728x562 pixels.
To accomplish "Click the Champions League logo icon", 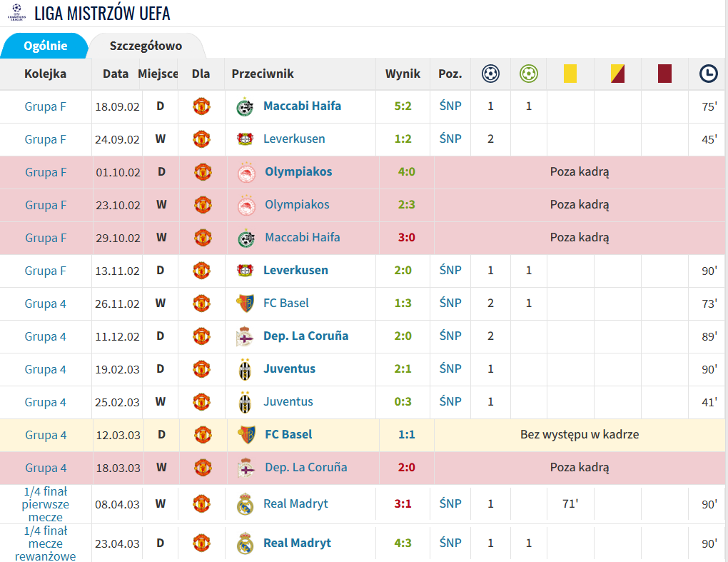I will [16, 13].
